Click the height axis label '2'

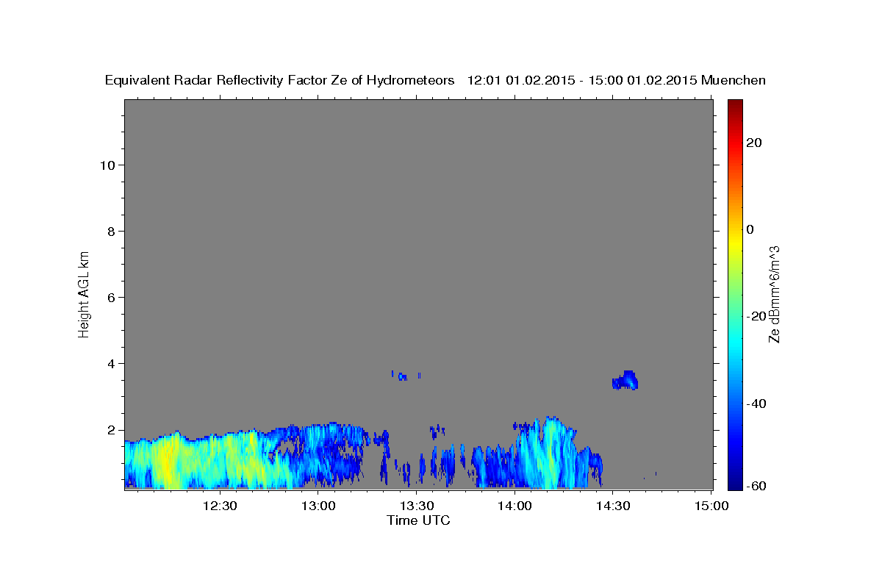[112, 429]
